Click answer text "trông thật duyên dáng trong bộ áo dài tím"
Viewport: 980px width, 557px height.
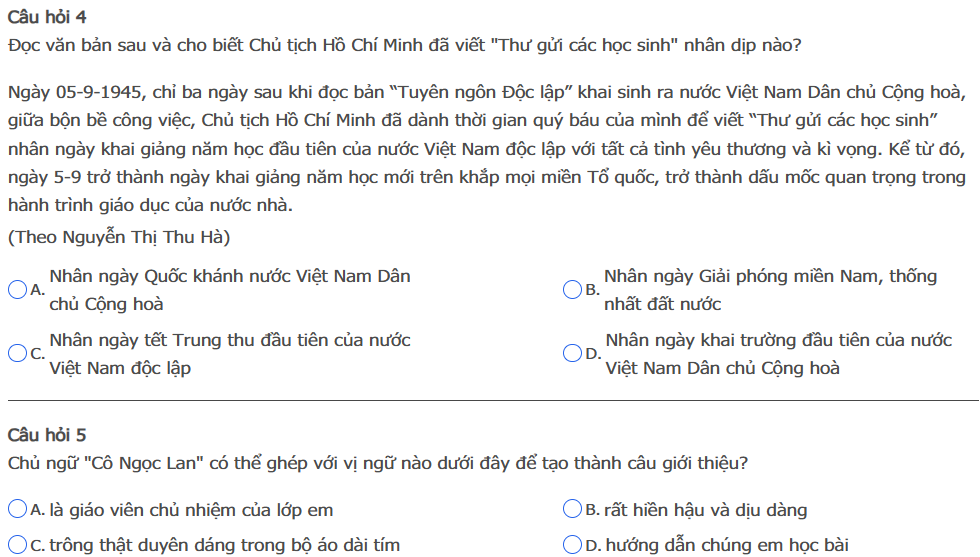224,546
